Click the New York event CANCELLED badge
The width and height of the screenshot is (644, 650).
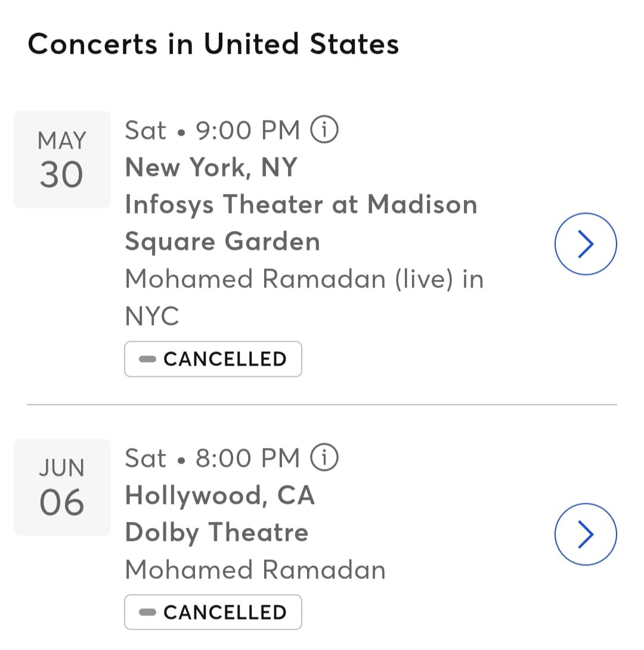(213, 359)
